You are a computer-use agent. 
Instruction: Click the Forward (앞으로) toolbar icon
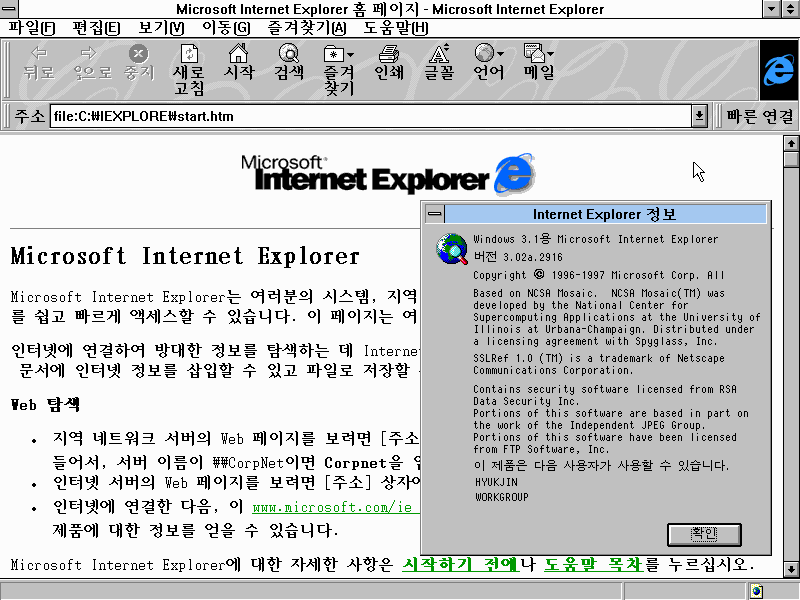point(89,54)
